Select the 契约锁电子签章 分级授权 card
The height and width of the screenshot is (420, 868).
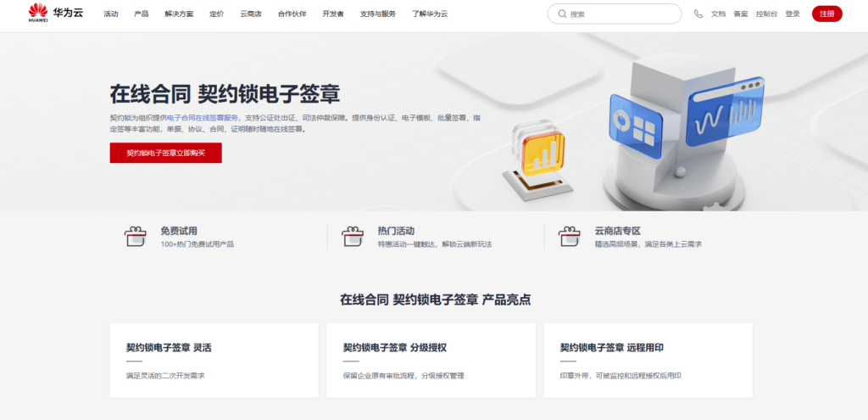(431, 360)
